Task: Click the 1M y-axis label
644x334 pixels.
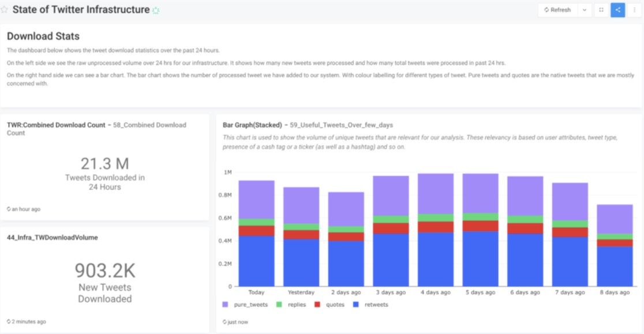Action: pos(227,172)
